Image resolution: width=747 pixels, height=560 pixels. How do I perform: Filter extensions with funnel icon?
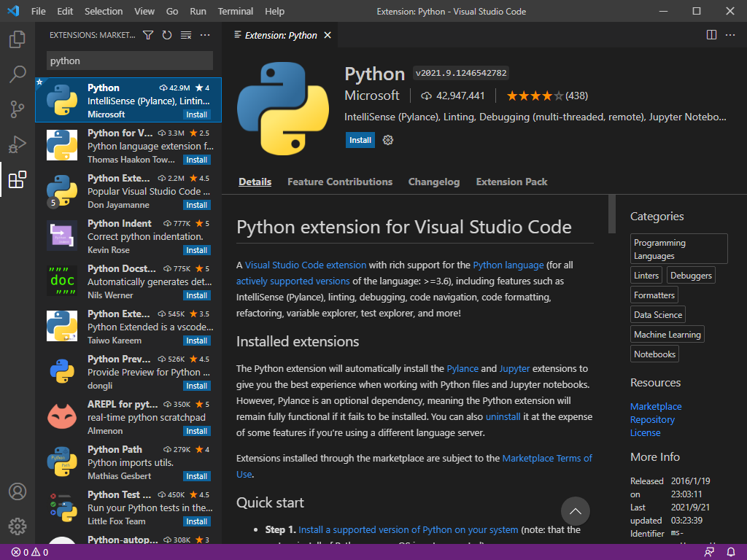(148, 35)
